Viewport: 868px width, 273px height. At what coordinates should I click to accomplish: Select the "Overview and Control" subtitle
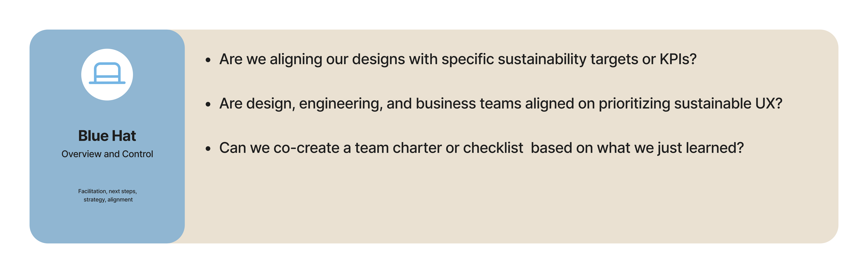(x=107, y=154)
